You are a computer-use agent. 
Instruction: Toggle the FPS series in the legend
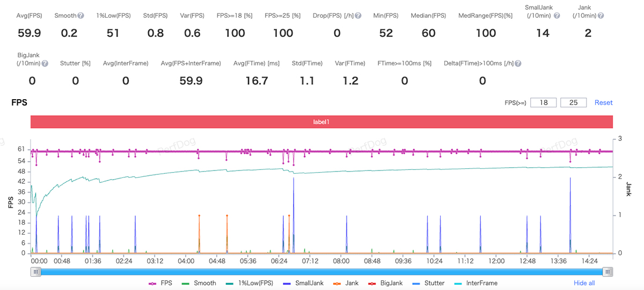pyautogui.click(x=161, y=283)
